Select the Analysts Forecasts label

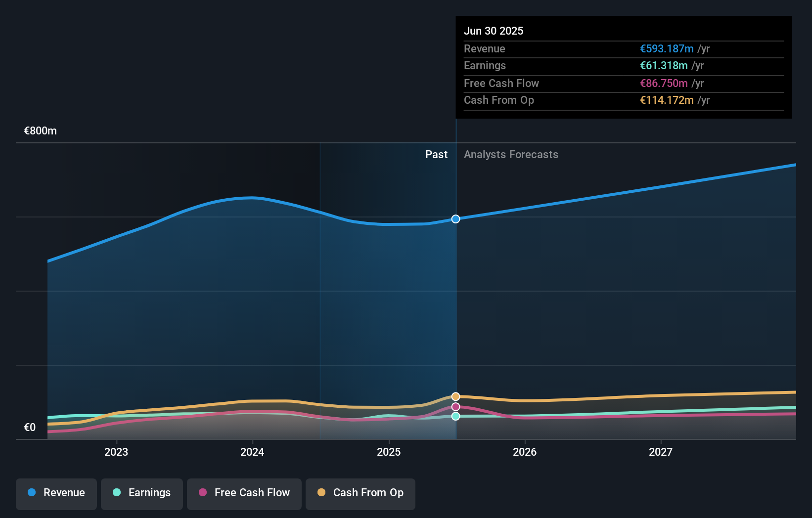511,154
